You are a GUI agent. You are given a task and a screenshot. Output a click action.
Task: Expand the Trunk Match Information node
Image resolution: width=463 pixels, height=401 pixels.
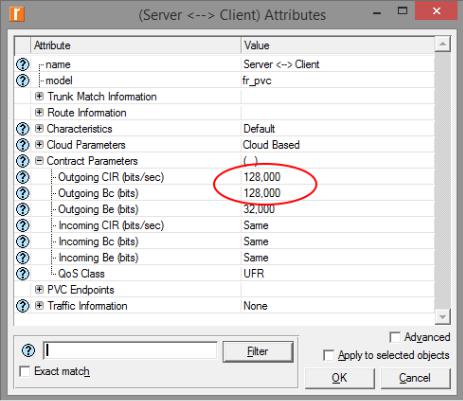click(x=39, y=96)
